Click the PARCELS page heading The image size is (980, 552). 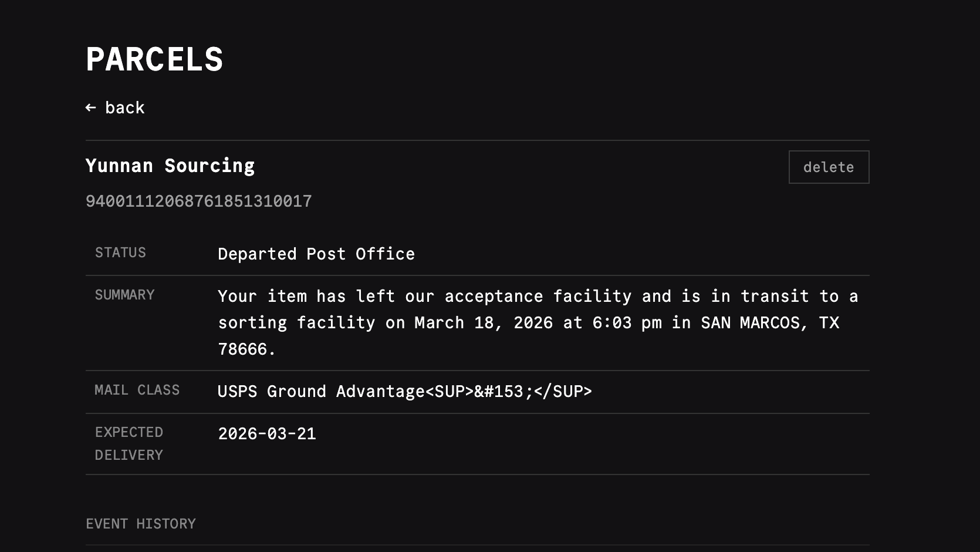point(154,59)
